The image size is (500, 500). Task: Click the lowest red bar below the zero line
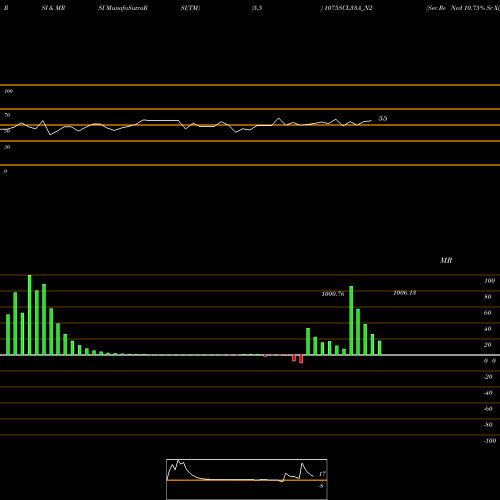pyautogui.click(x=301, y=359)
